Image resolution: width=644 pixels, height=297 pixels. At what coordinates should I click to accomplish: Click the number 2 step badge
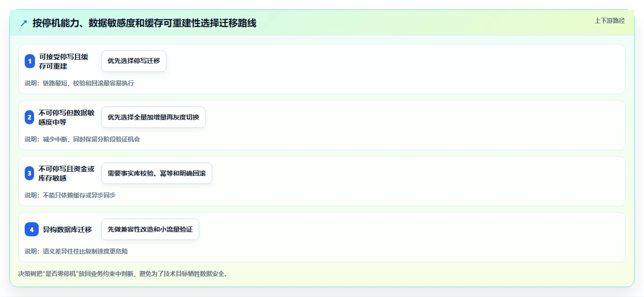point(30,117)
